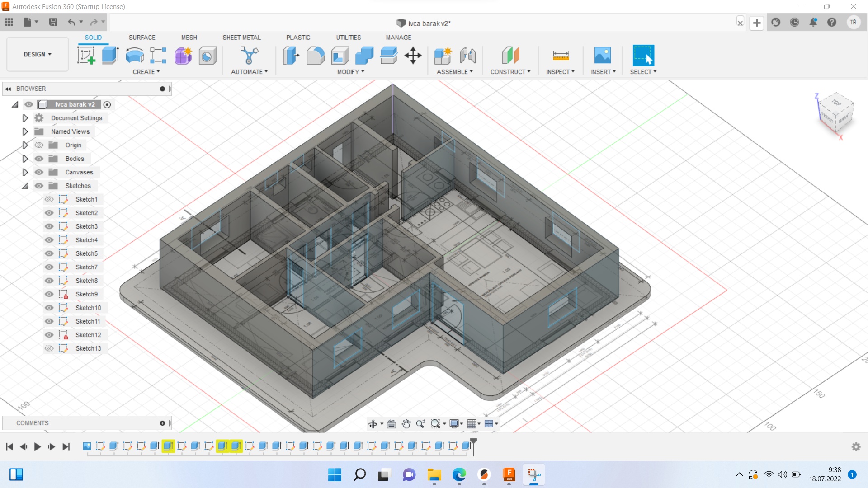
Task: Open the Data Panel grid icon
Action: point(9,22)
